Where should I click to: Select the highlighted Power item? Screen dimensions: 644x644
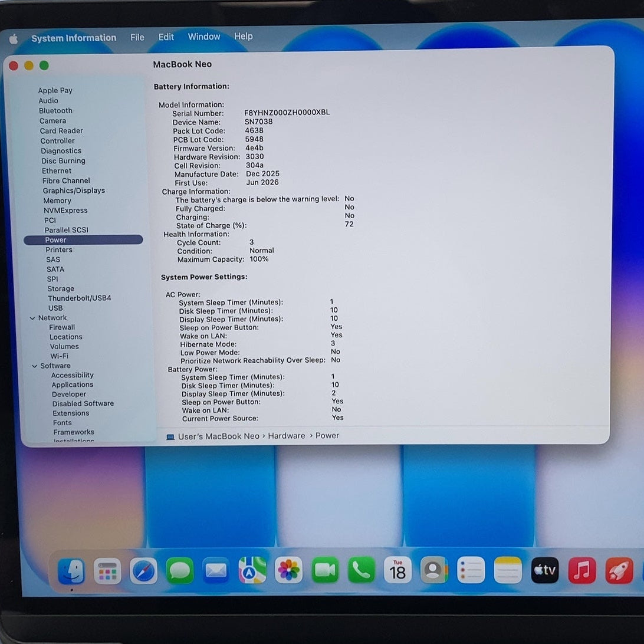pos(83,240)
